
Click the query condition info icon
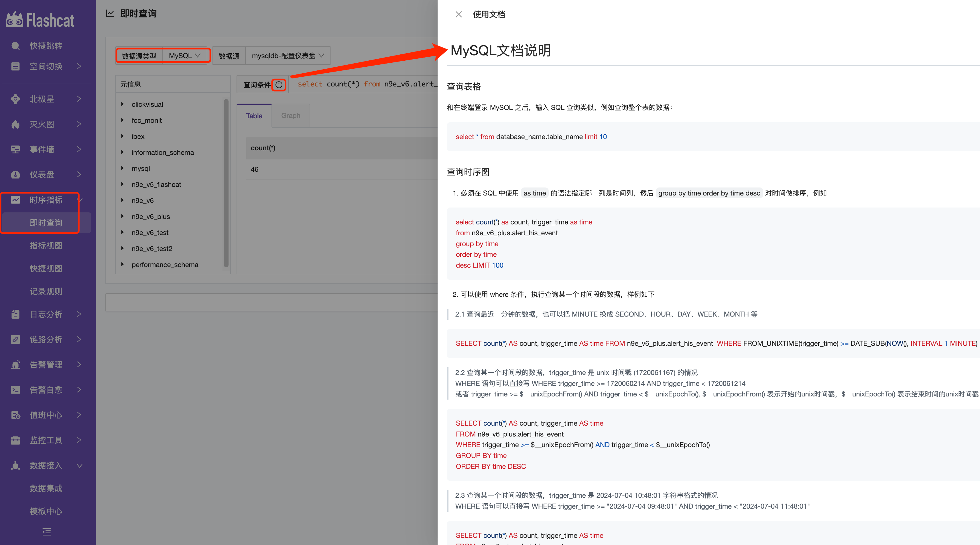pyautogui.click(x=279, y=84)
